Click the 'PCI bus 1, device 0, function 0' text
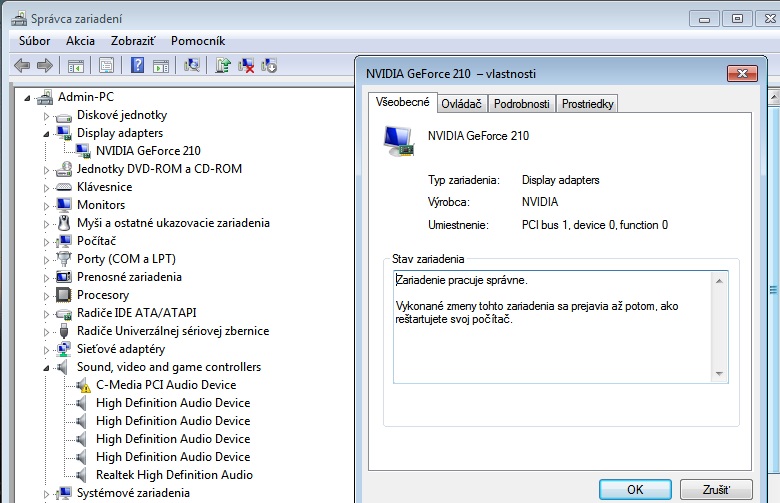Screen dimensions: 780x503 [x=595, y=225]
